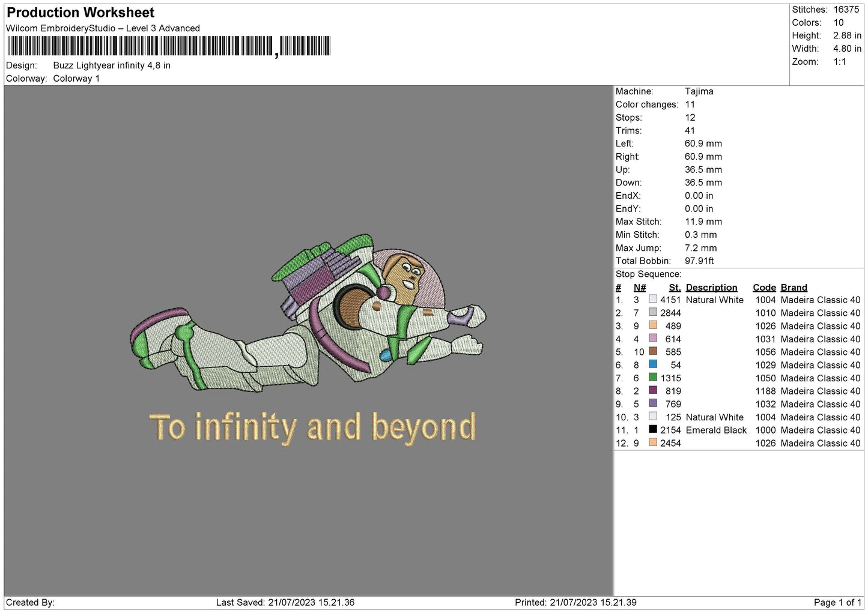Viewport: 868px width, 613px height.
Task: Click code '1029' in the stop 6 row
Action: (765, 365)
